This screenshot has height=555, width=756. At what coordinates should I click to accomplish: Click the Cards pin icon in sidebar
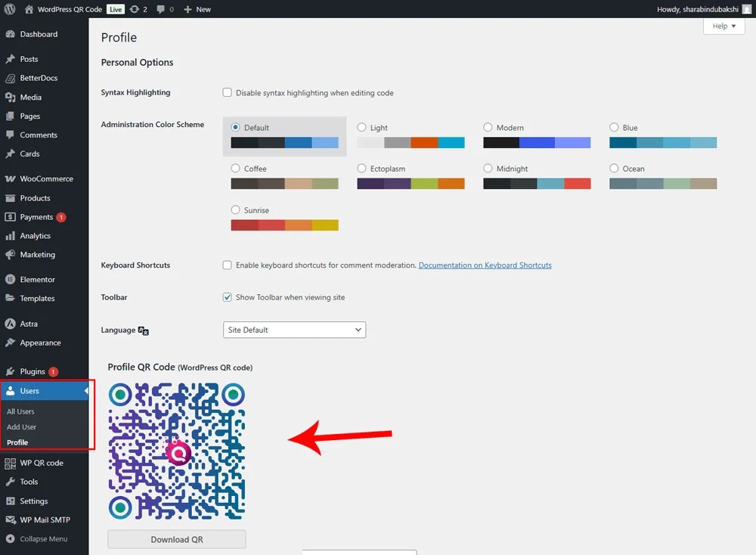[x=10, y=153]
